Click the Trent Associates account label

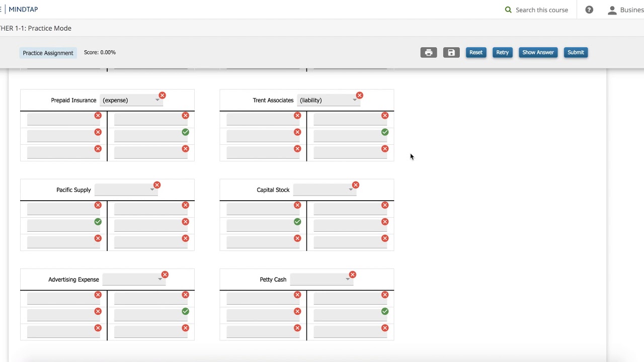[273, 100]
